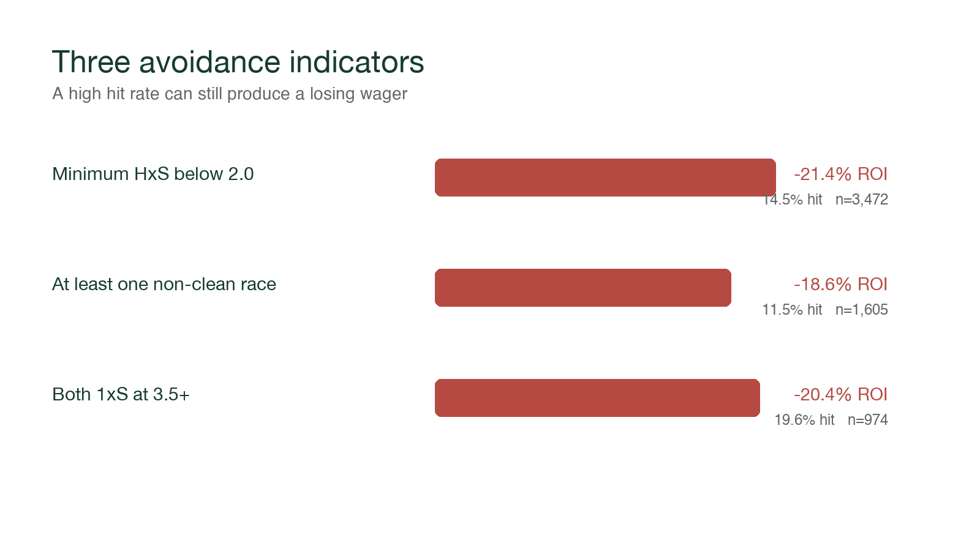Click the 'n=3,472' sample size
The height and width of the screenshot is (551, 980).
point(862,200)
